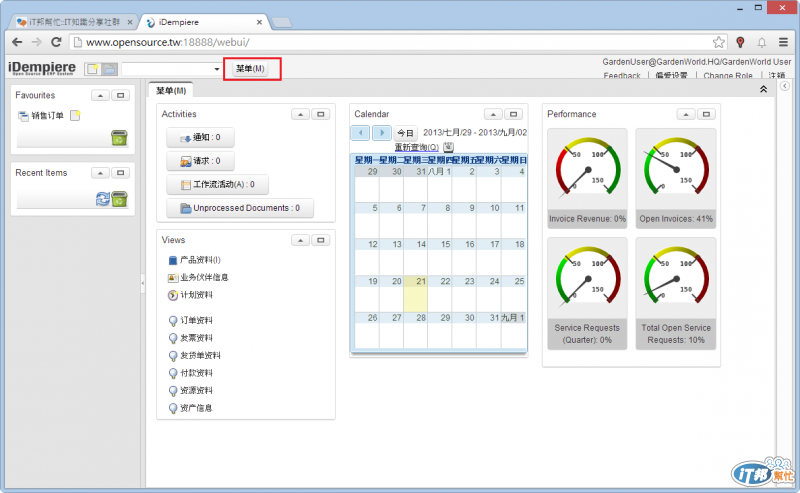
Task: Open the 业务伙伴信息 view
Action: tap(198, 278)
